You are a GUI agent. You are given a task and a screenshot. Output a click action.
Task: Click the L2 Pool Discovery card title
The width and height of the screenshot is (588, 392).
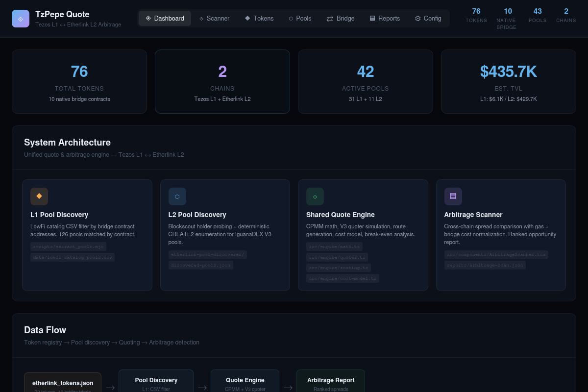coord(197,215)
